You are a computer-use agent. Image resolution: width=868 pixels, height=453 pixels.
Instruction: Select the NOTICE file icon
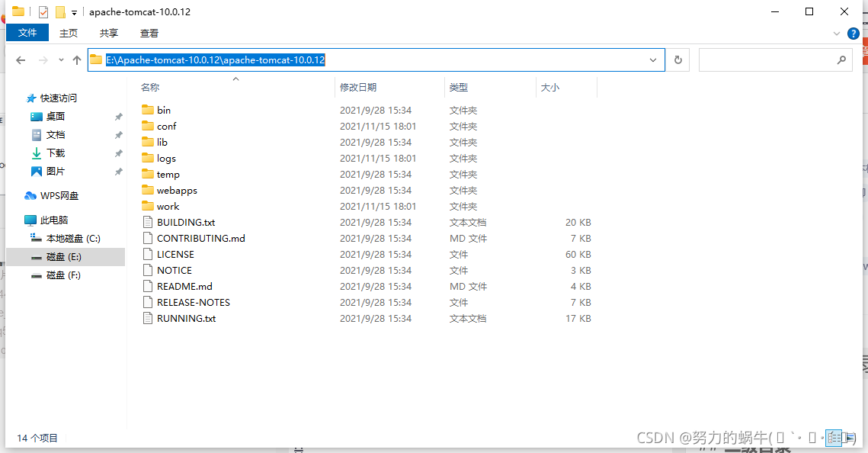pos(147,270)
